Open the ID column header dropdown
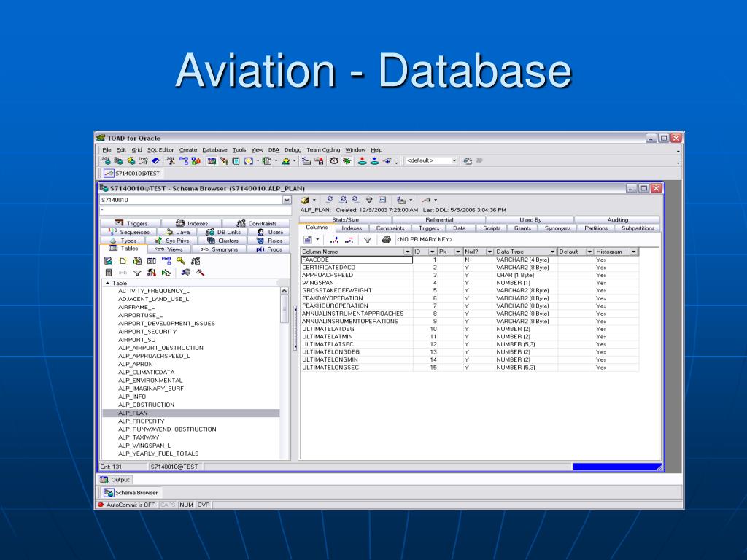 pos(432,252)
